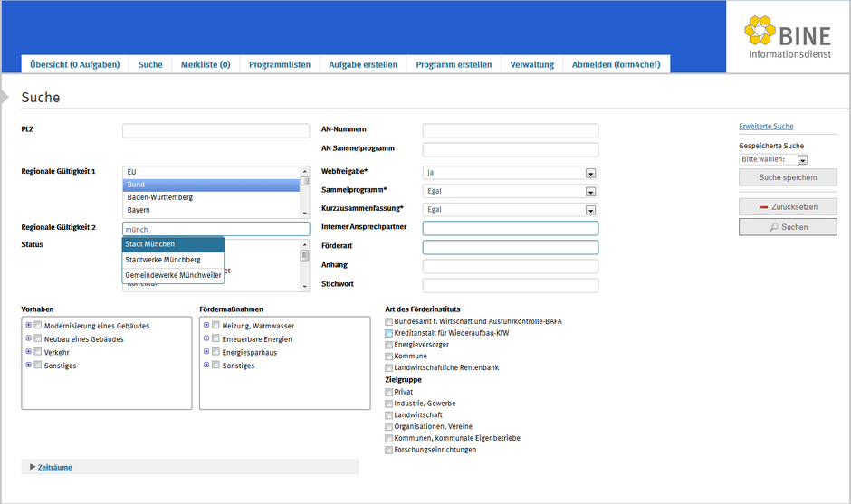Enable the Energiesparhaus checkbox
Screen dimensions: 851x504
tap(216, 352)
